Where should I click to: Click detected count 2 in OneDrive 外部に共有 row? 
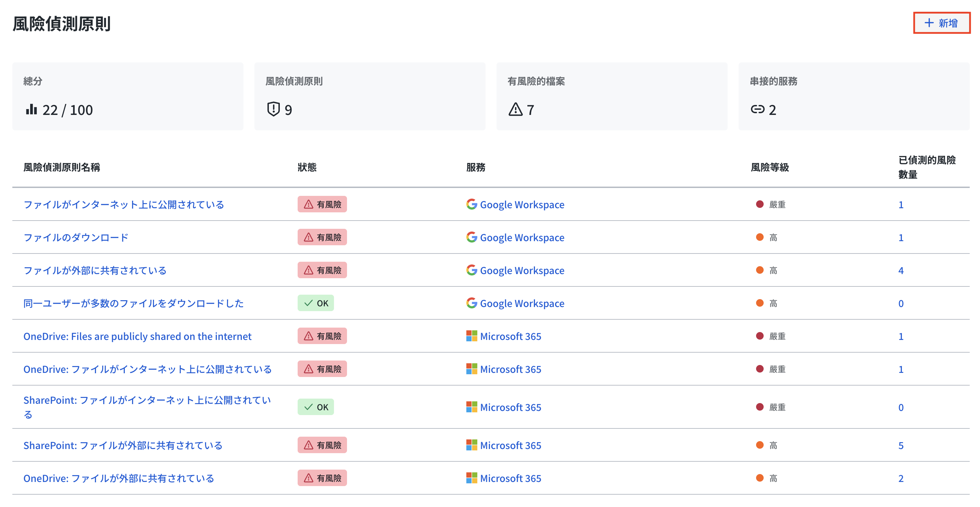[901, 478]
